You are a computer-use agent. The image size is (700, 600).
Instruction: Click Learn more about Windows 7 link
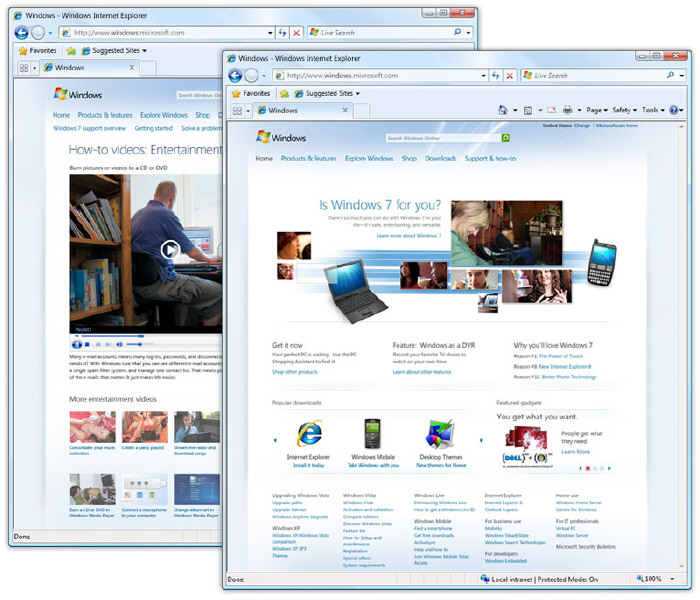coord(408,236)
